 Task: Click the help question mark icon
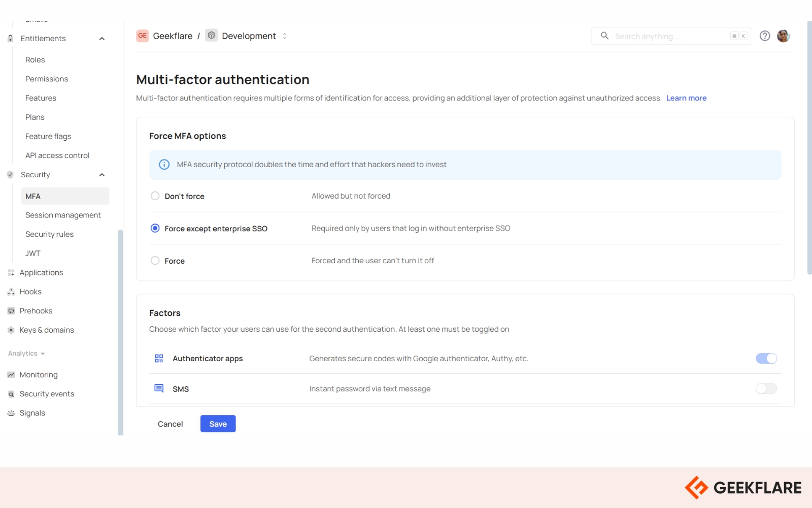click(x=765, y=36)
